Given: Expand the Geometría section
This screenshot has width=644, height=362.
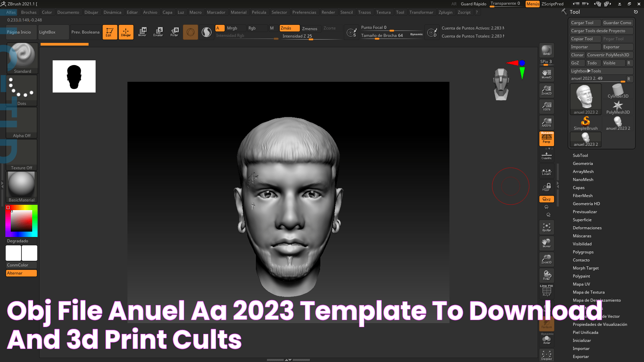Looking at the screenshot, I should [x=583, y=164].
